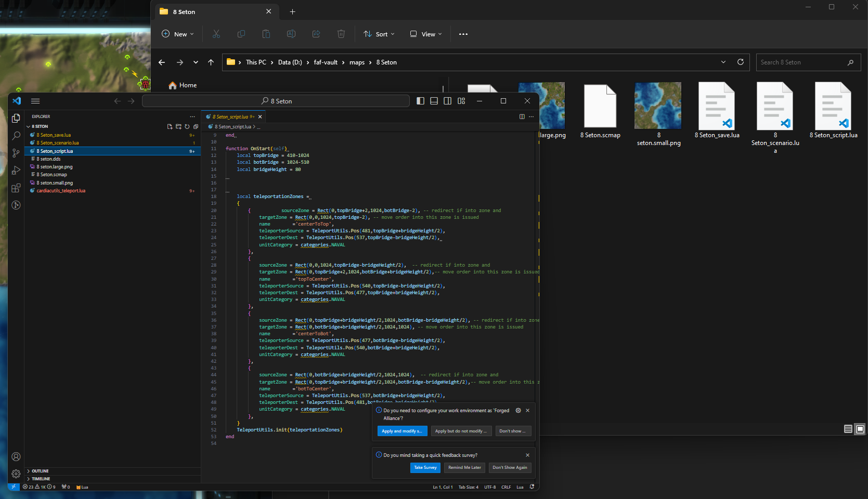Click New Folder icon in 8 SETON explorer header
This screenshot has width=868, height=499.
point(178,126)
